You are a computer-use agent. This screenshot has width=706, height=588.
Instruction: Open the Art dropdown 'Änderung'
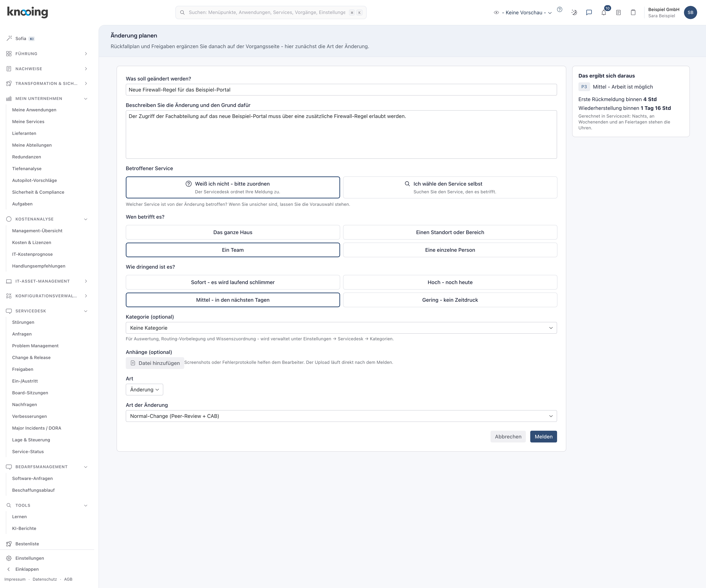click(145, 389)
